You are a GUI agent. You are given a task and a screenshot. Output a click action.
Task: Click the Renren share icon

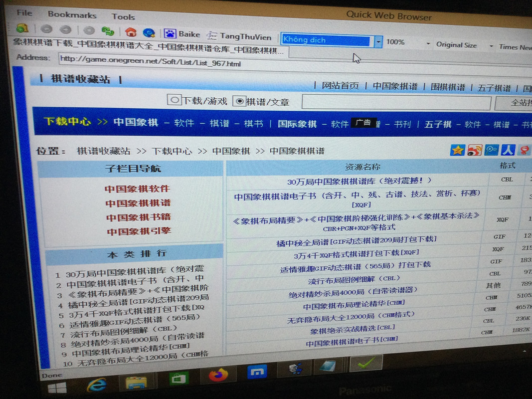508,150
